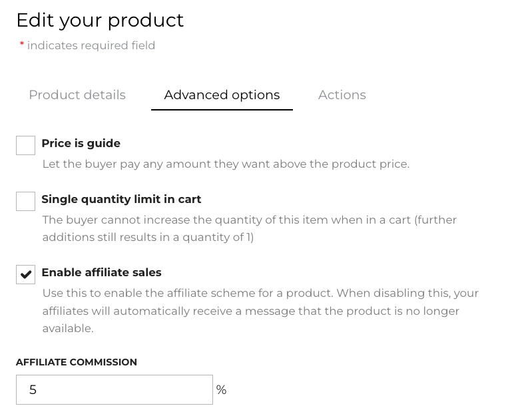Enable the Price is guide checkbox
The width and height of the screenshot is (506, 420).
click(x=25, y=145)
